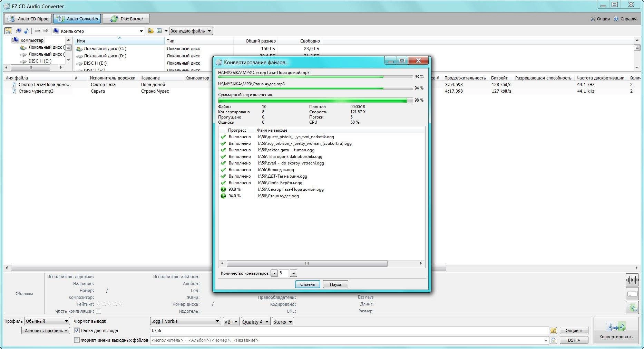Click the Справка help icon
Image resolution: width=644 pixels, height=349 pixels.
616,19
